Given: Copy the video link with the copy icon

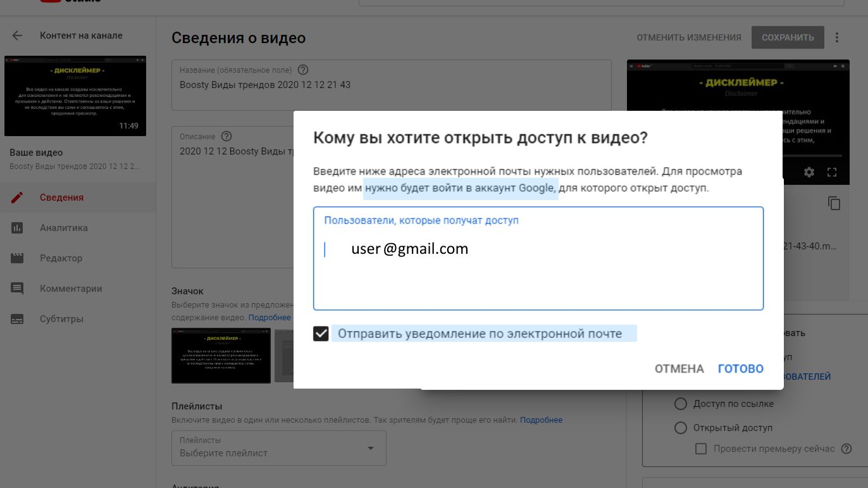Looking at the screenshot, I should coord(834,203).
